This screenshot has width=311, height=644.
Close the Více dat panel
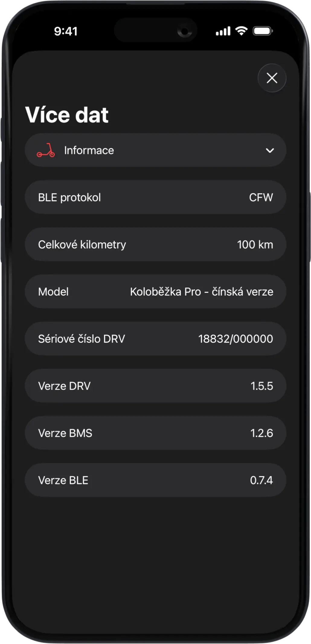[272, 78]
